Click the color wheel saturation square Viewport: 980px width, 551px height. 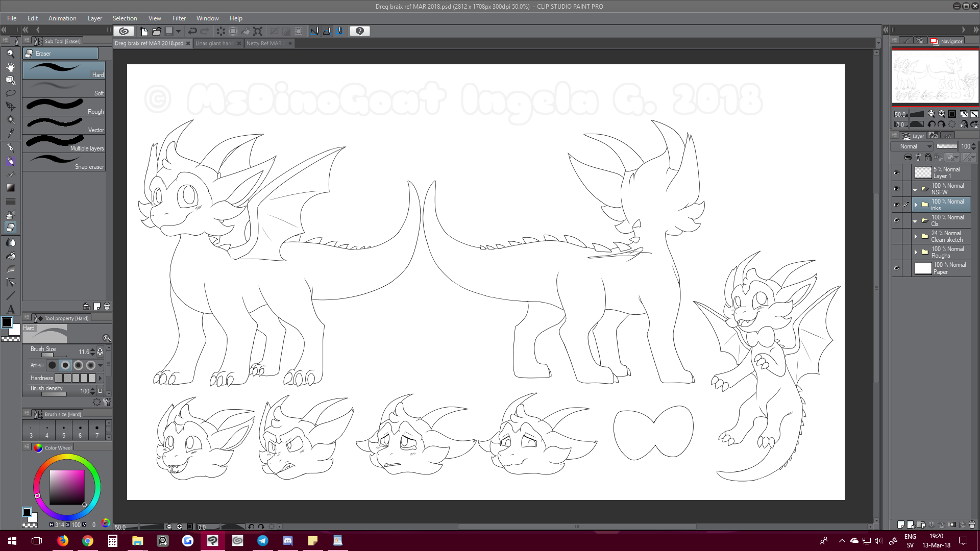pos(67,487)
